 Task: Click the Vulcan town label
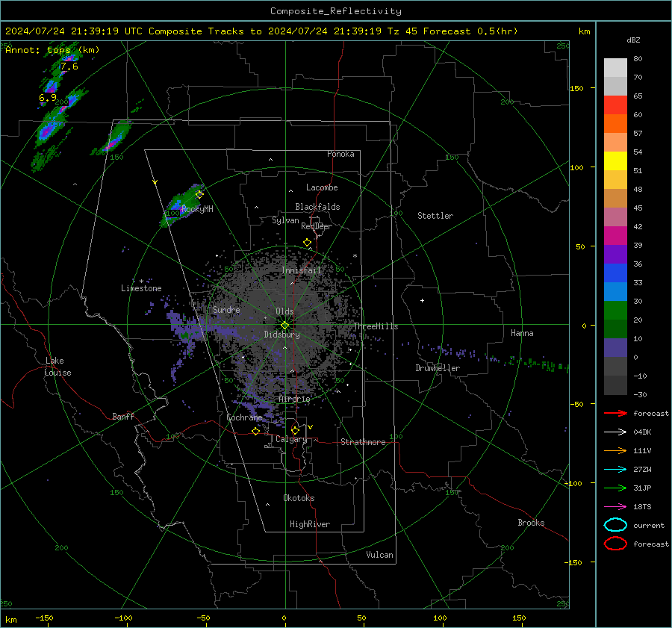379,555
